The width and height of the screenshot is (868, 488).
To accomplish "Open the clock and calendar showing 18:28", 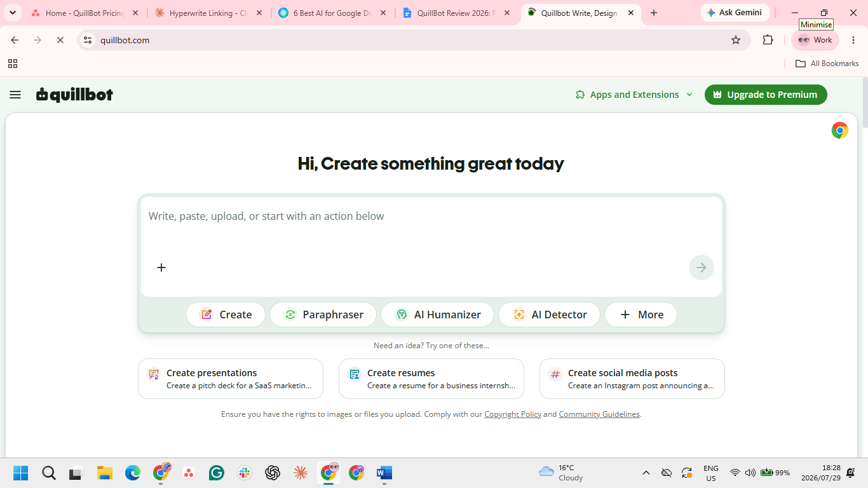I will tap(820, 473).
